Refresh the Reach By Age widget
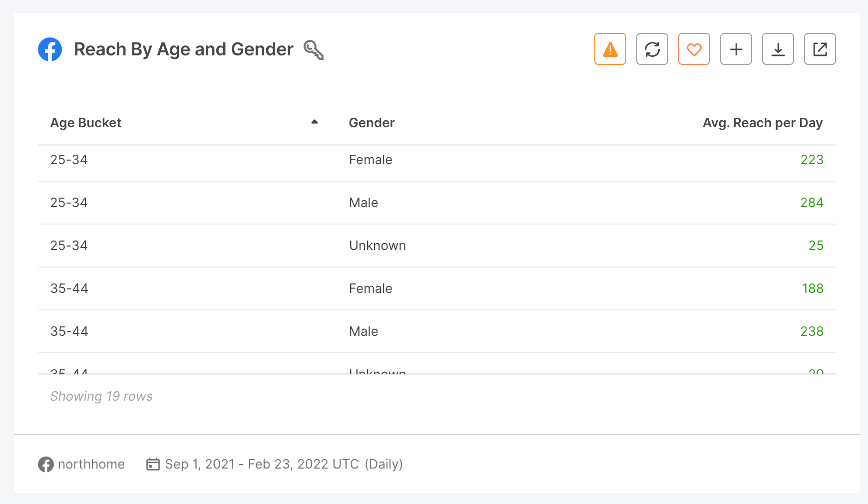Image resolution: width=868 pixels, height=504 pixels. click(x=652, y=49)
